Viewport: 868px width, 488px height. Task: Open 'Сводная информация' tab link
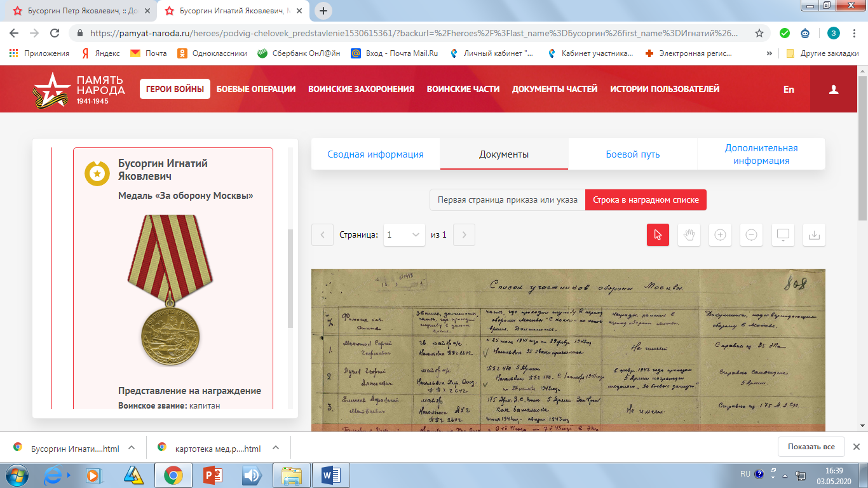(x=375, y=154)
